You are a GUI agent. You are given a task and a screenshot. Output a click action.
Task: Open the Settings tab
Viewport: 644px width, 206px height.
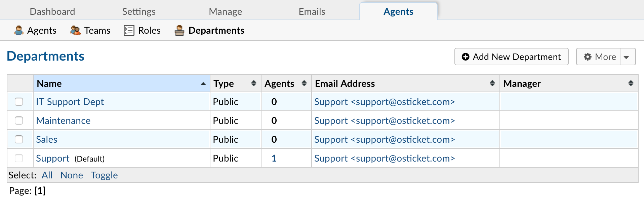138,12
